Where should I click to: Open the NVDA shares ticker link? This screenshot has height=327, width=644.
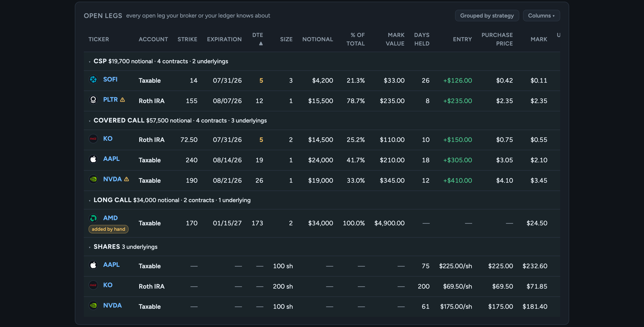tap(112, 305)
